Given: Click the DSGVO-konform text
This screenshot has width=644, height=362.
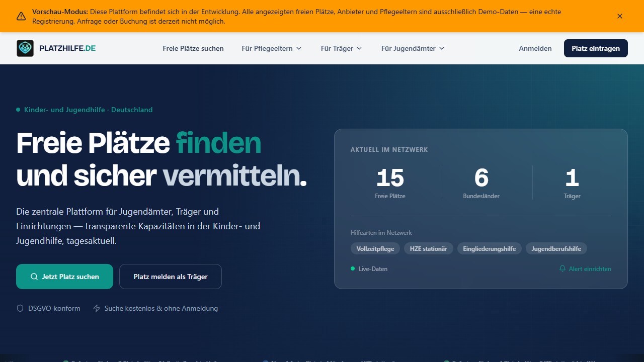Looking at the screenshot, I should click(x=54, y=308).
